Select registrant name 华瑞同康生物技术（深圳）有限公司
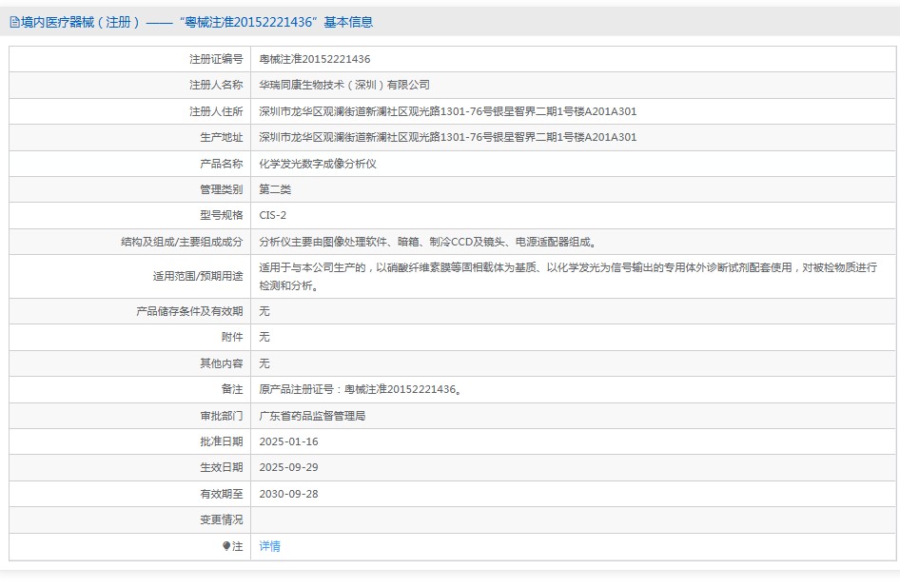The image size is (900, 588). [344, 85]
